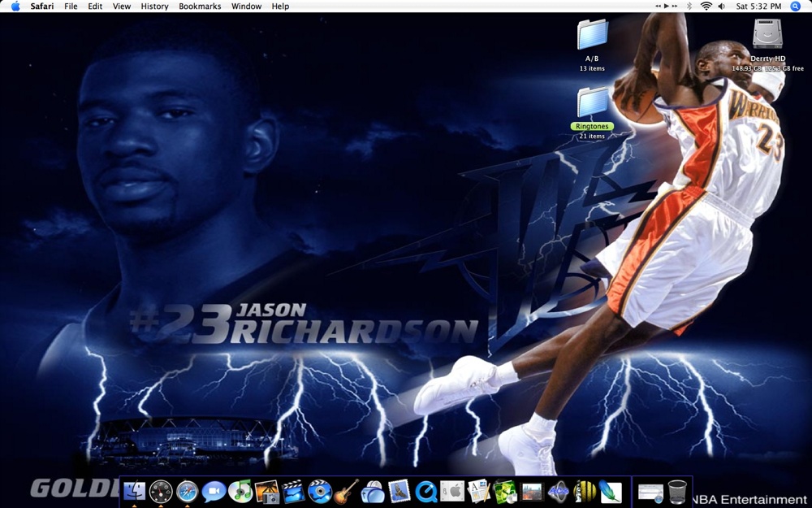
Task: Open the Help menu
Action: (281, 7)
